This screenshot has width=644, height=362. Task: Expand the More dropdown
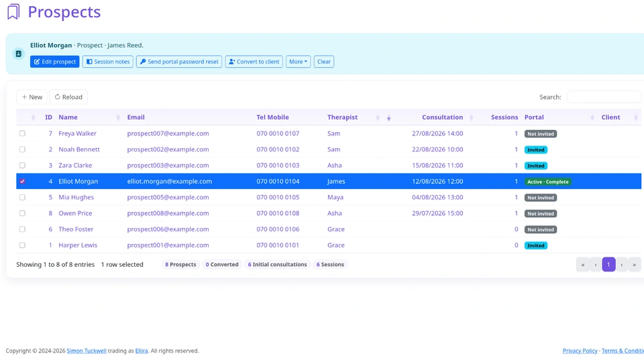[x=298, y=62]
